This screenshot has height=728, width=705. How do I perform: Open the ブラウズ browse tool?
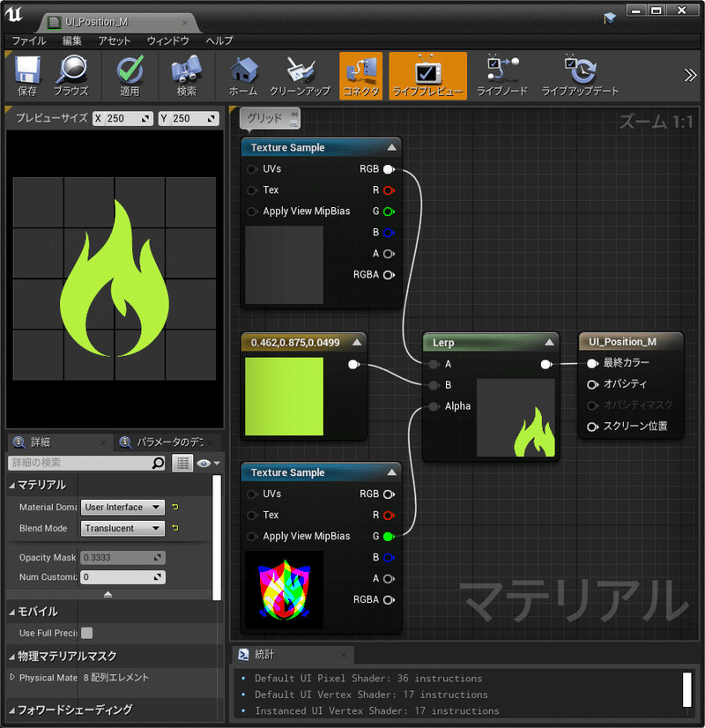click(x=71, y=75)
